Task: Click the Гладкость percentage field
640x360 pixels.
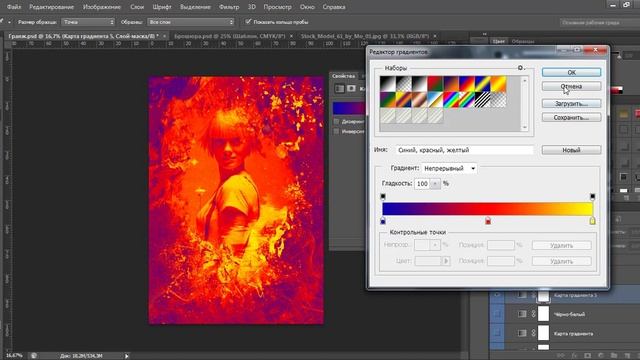Action: (x=422, y=184)
